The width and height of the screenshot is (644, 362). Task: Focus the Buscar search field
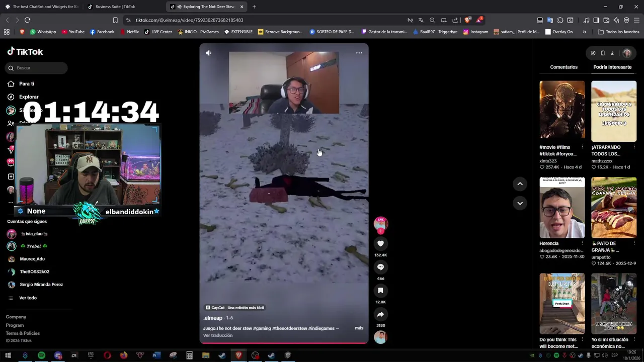37,68
